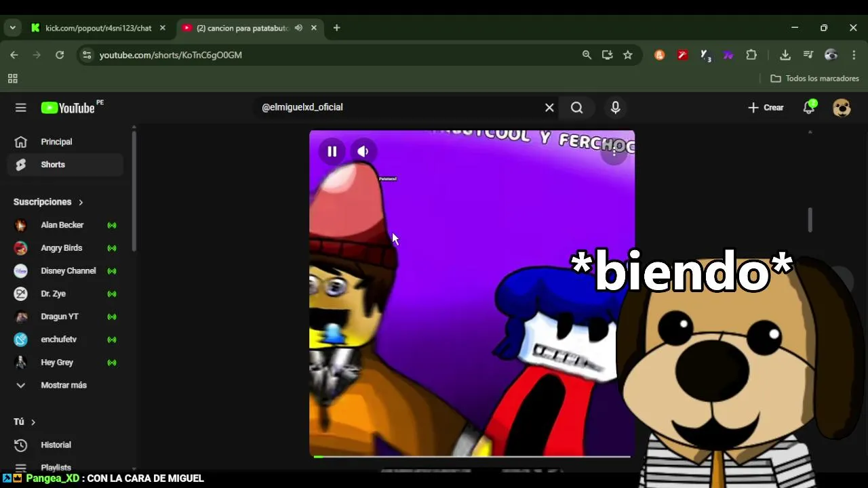Click the Alan Becker channel avatar
Viewport: 868px width, 488px height.
coord(21,225)
